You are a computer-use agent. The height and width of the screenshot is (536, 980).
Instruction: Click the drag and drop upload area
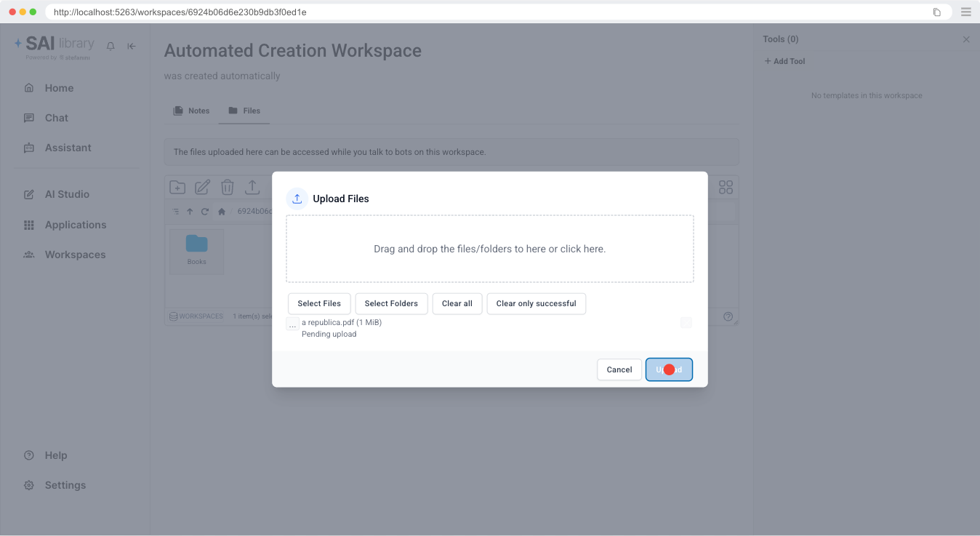click(x=489, y=249)
